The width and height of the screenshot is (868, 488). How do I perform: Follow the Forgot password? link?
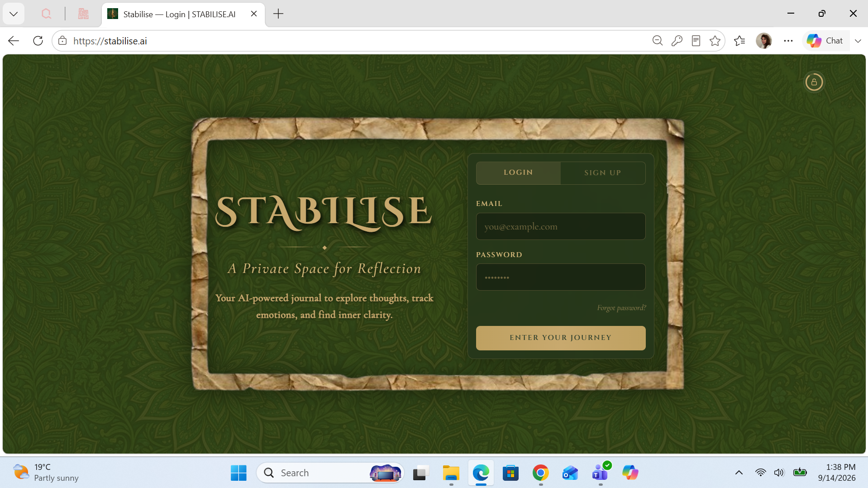point(621,308)
